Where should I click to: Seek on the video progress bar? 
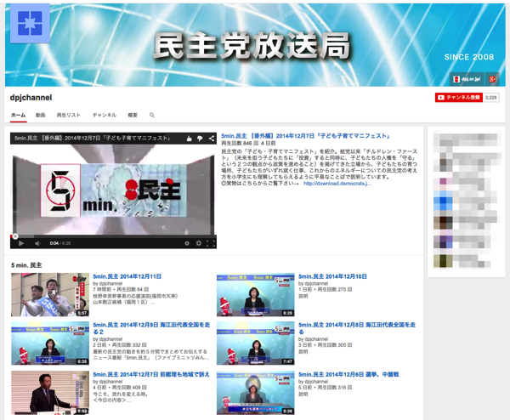tap(113, 236)
